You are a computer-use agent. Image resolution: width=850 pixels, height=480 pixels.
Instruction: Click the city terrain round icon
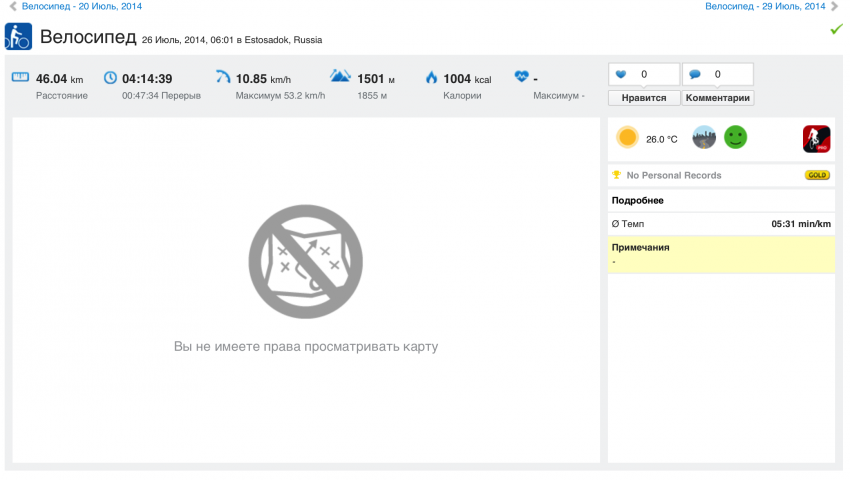pos(704,138)
